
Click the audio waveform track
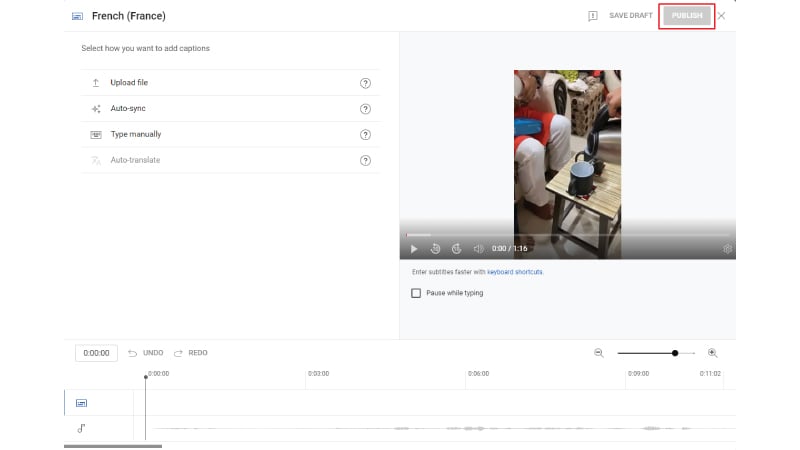(x=435, y=429)
